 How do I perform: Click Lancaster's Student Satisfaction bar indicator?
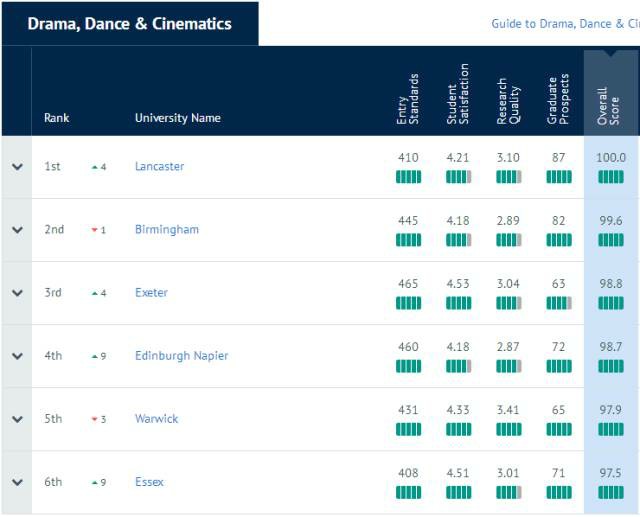tap(458, 177)
